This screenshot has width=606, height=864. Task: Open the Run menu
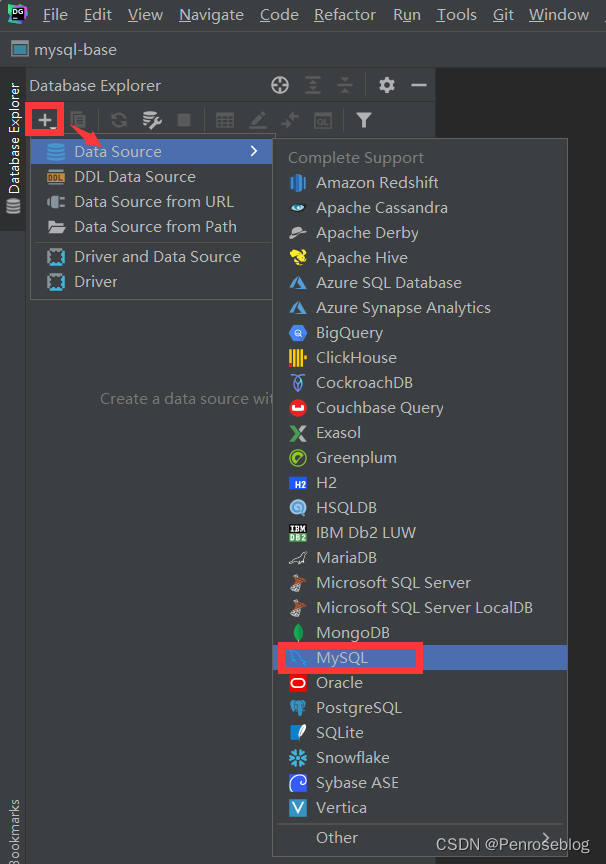pos(407,15)
